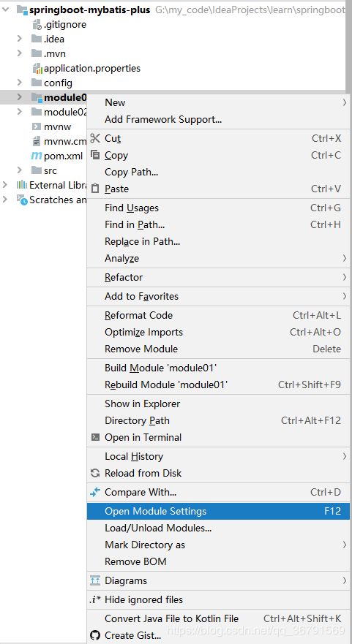
Task: Choose Mark Directory as submenu
Action: [220, 545]
